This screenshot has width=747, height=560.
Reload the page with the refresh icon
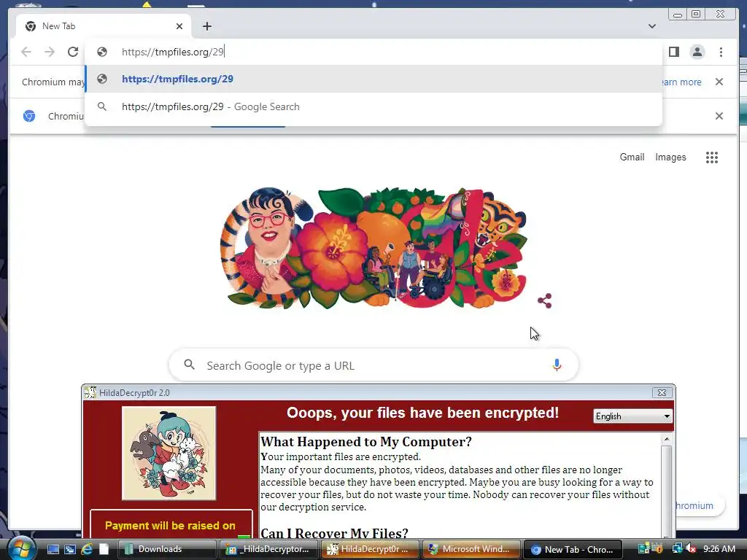point(72,52)
